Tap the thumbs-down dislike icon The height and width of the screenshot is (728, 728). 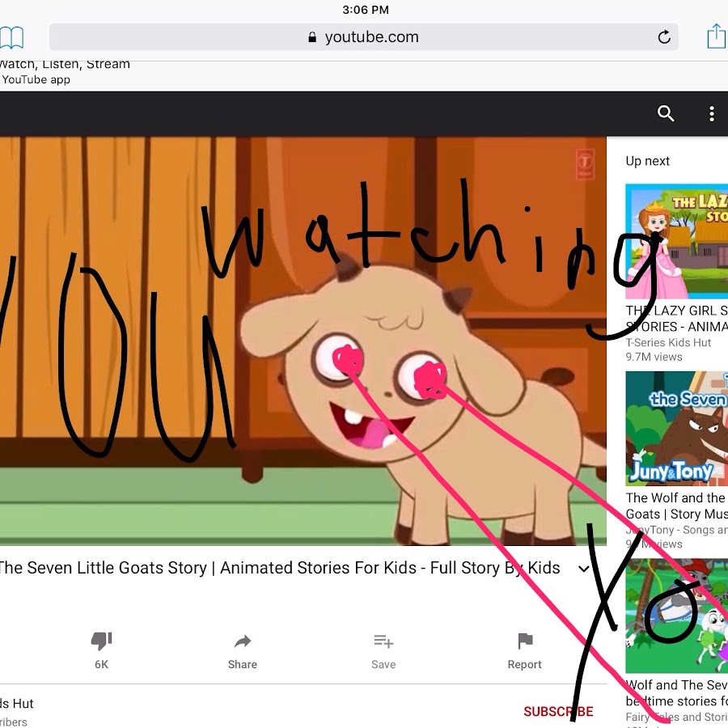point(101,641)
